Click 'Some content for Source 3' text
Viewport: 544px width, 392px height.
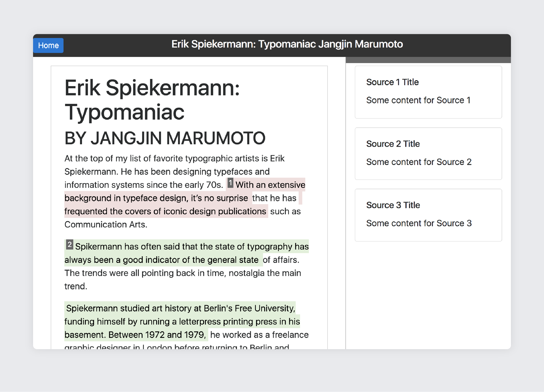coord(419,223)
